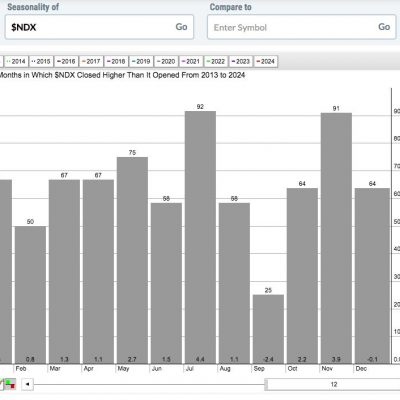Select the September bar labeled 25

click(x=268, y=329)
